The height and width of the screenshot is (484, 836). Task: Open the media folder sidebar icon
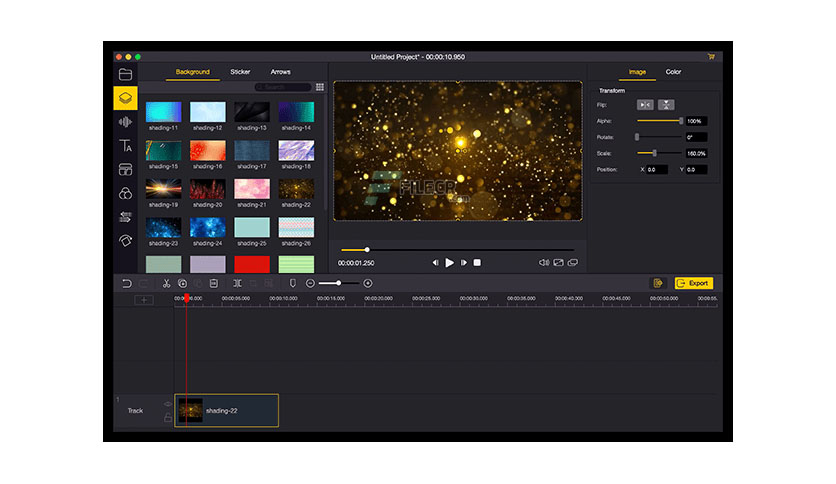(x=125, y=74)
